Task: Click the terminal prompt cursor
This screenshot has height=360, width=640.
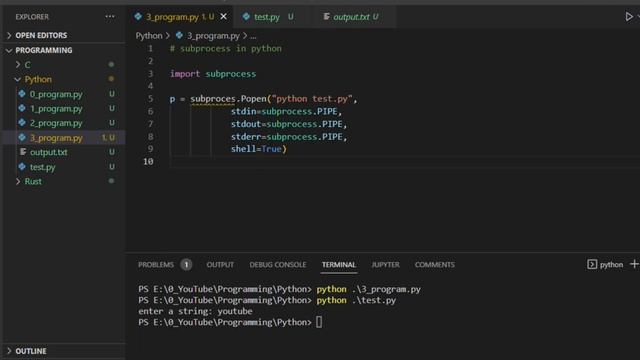Action: [x=319, y=322]
